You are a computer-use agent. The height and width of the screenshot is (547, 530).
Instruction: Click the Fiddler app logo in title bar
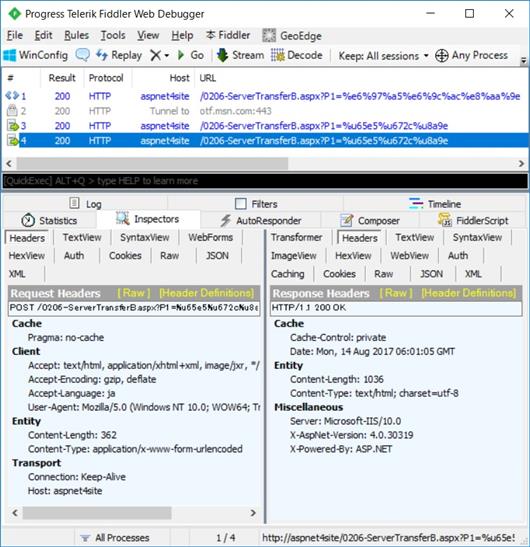point(14,14)
